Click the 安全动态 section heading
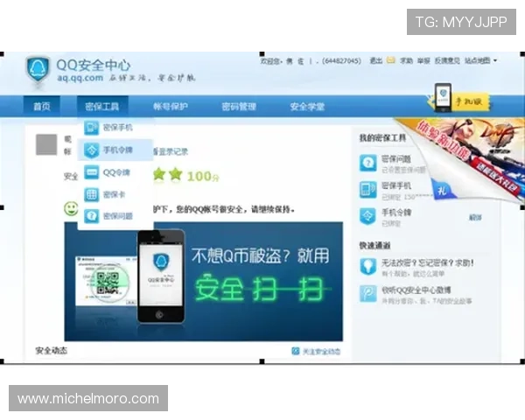 pyautogui.click(x=52, y=351)
